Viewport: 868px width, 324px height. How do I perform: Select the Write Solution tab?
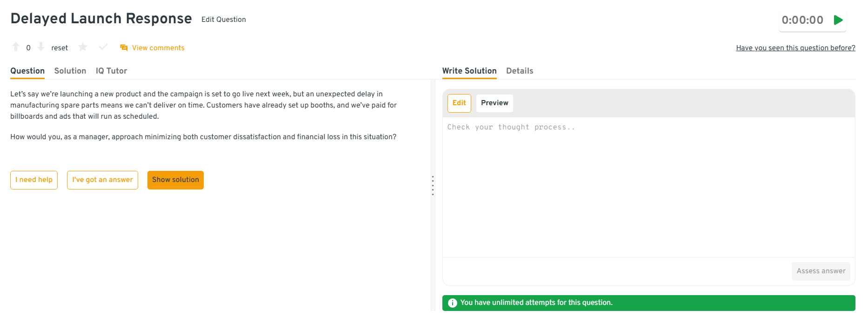469,71
